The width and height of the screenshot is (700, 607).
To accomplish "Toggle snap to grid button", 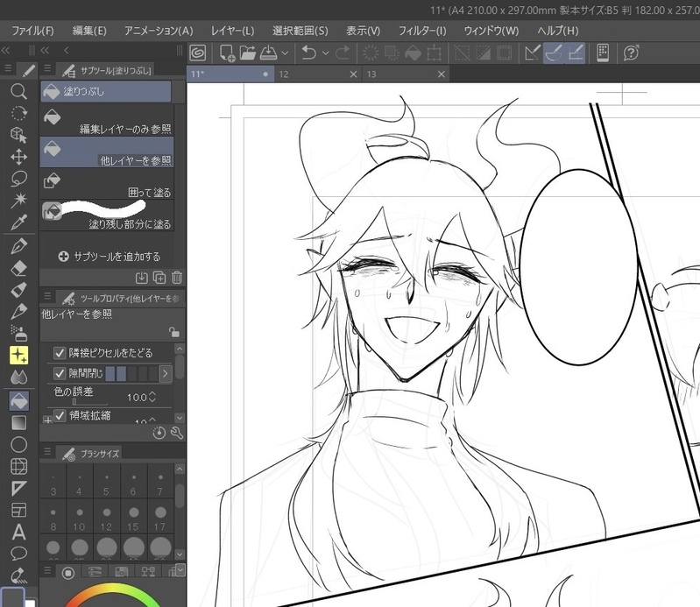I will [576, 53].
